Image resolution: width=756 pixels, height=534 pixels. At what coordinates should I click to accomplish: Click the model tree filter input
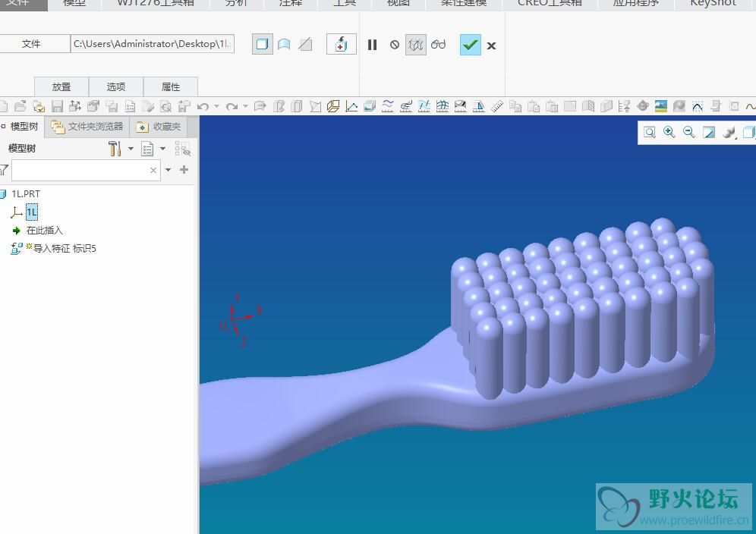pyautogui.click(x=86, y=170)
